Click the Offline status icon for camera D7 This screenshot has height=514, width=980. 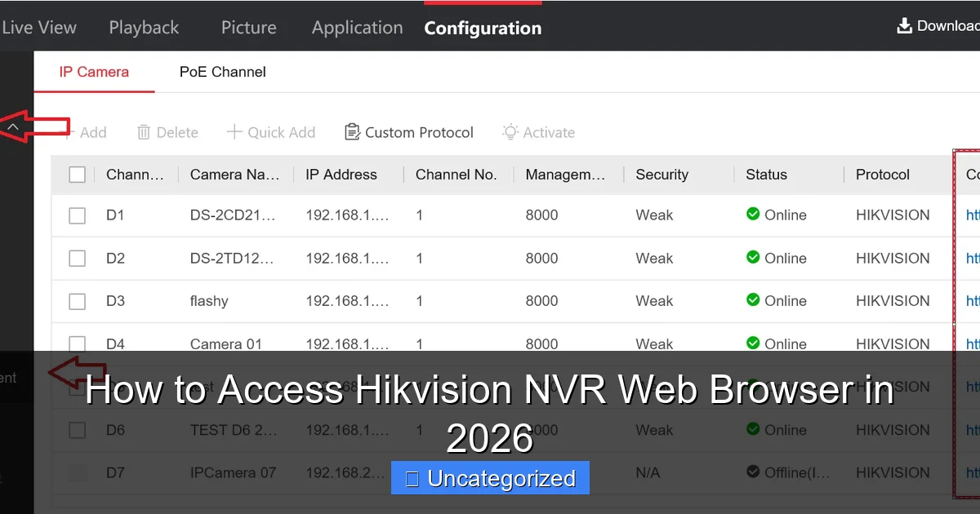pyautogui.click(x=752, y=472)
